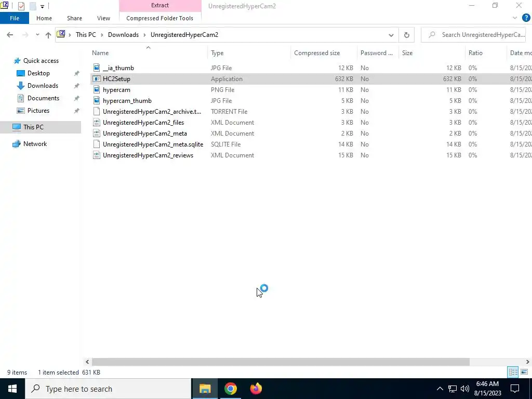The height and width of the screenshot is (399, 532).
Task: Click UnregisteredHyperCam2 breadcrumb in address bar
Action: pos(184,35)
